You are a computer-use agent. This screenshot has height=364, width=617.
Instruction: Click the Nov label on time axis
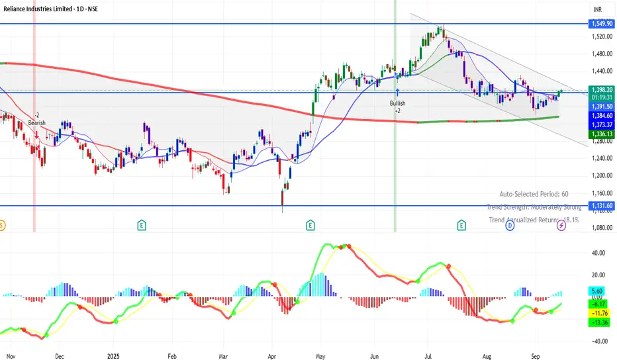tap(11, 357)
